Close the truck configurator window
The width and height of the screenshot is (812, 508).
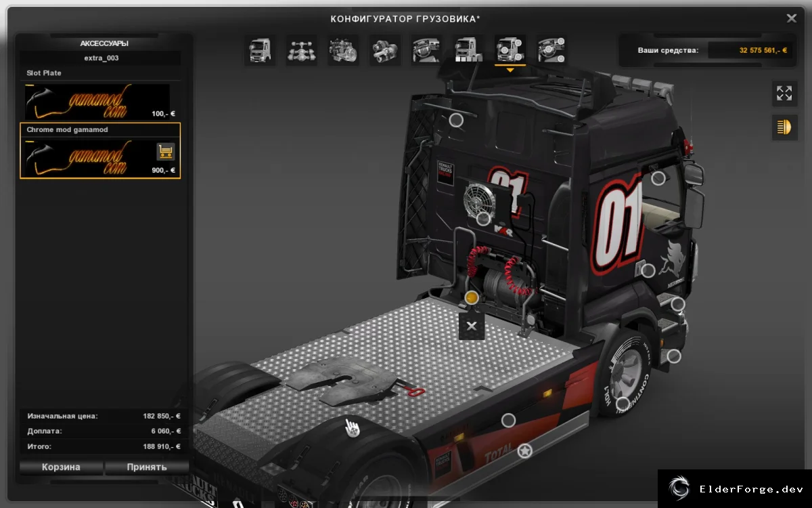click(x=791, y=19)
